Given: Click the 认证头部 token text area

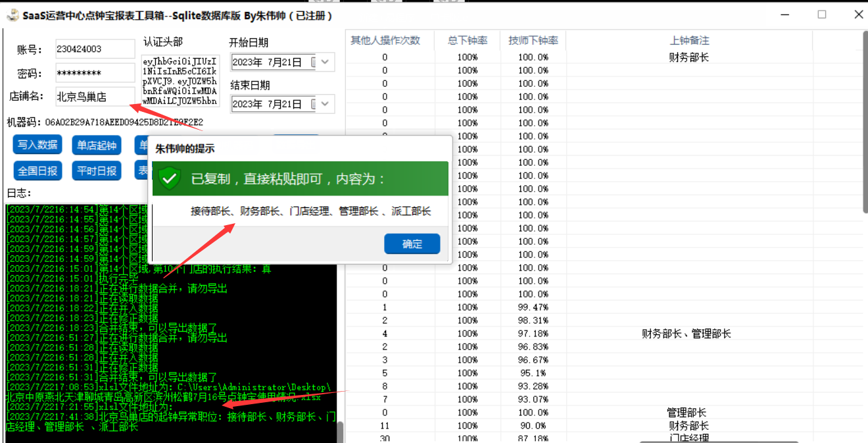Looking at the screenshot, I should pos(180,81).
